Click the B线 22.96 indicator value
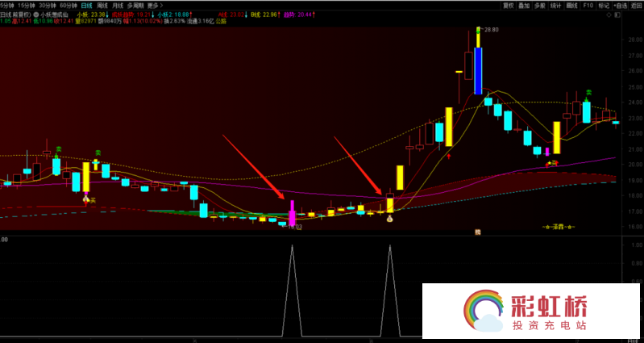The height and width of the screenshot is (343, 644). coord(265,15)
